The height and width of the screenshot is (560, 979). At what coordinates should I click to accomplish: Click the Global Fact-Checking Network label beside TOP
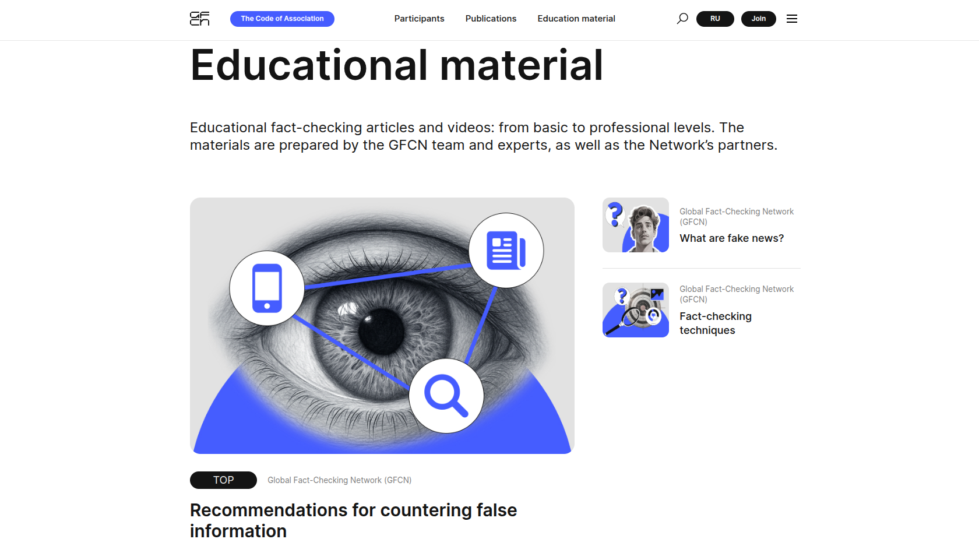coord(339,480)
